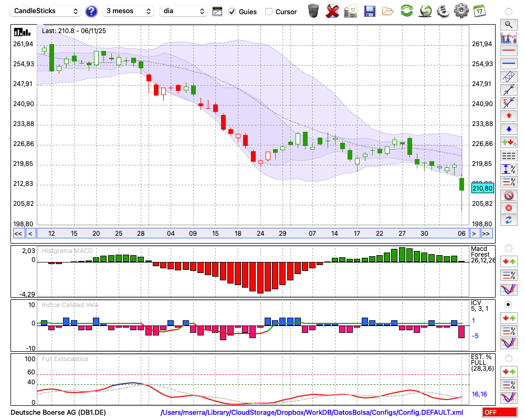Screen dimensions: 525x420
Task: Step forward with the > navigation button
Action: click(474, 233)
